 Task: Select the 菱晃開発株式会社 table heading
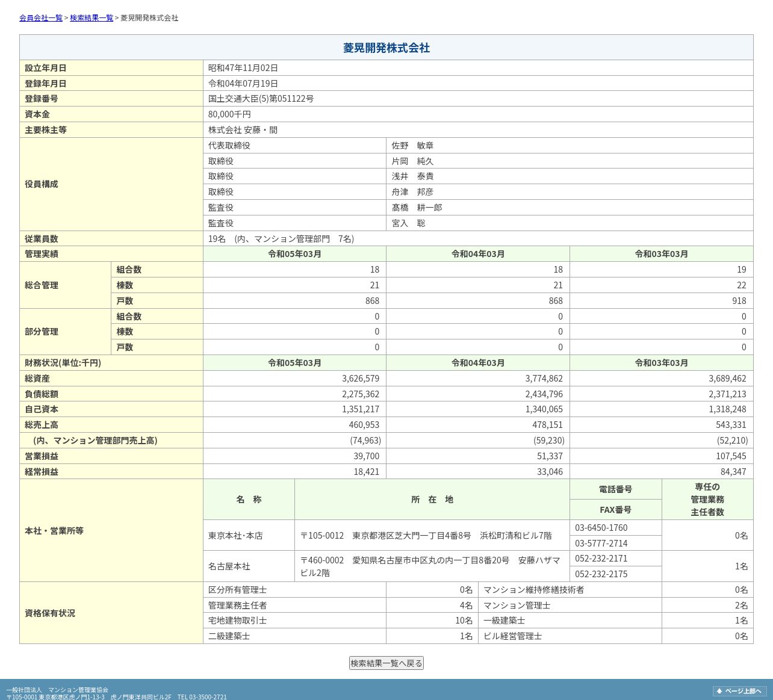pos(386,48)
